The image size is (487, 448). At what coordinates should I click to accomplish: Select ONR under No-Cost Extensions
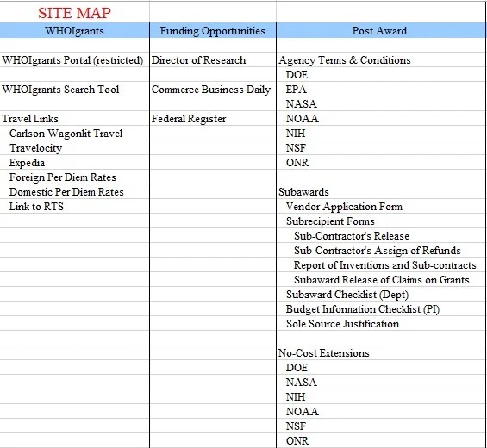point(297,441)
